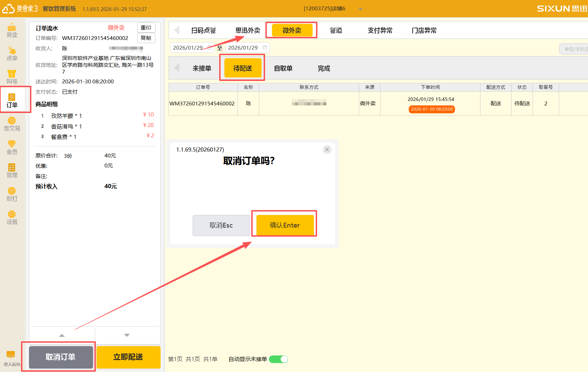Close the cancel order dialog
The image size is (588, 372).
coord(327,149)
